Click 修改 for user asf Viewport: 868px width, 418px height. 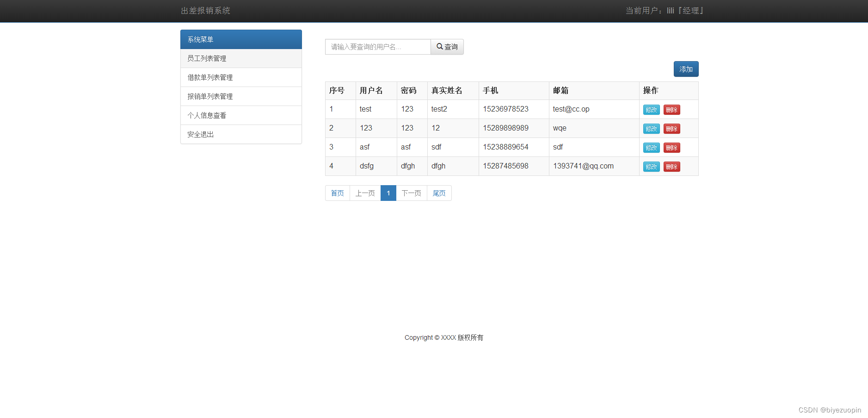click(x=651, y=148)
